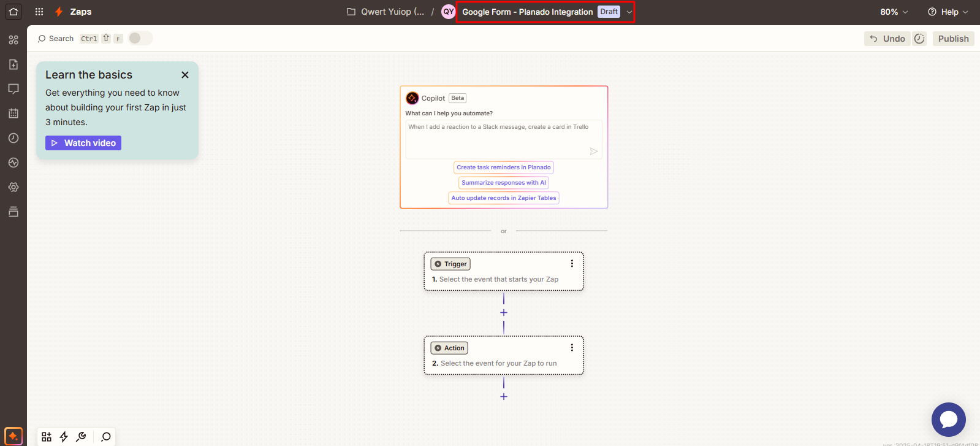Open the Help dropdown menu
980x446 pixels.
click(x=948, y=12)
